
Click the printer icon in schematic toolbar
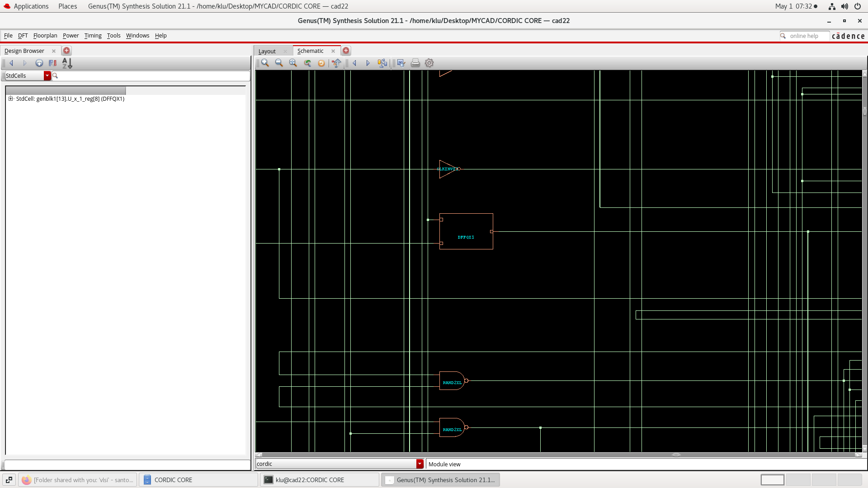[415, 63]
